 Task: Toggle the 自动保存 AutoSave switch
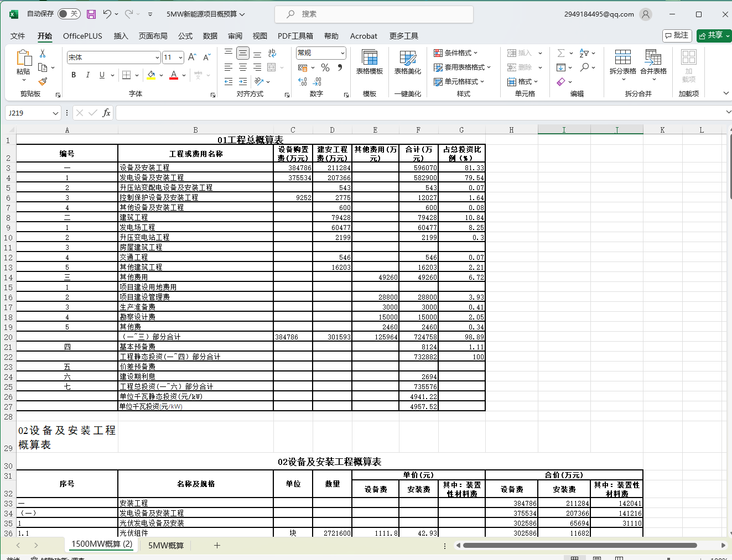(69, 14)
